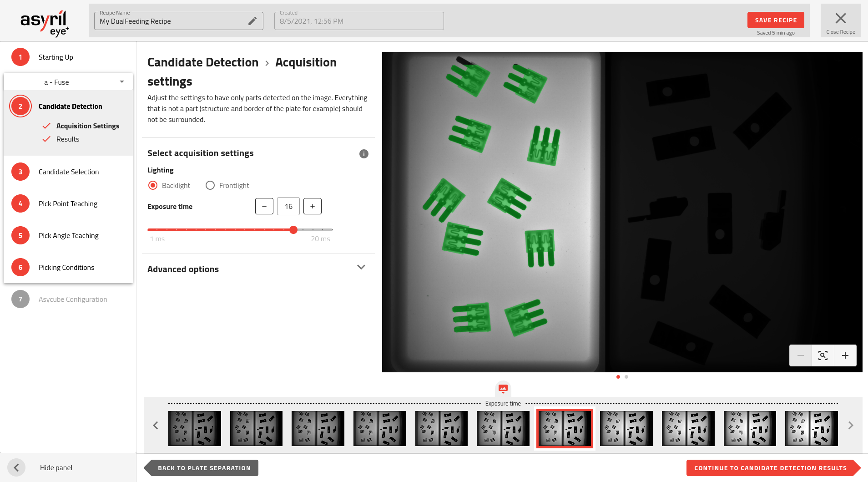Click the exposure time slider handle
This screenshot has height=482, width=868.
click(293, 230)
